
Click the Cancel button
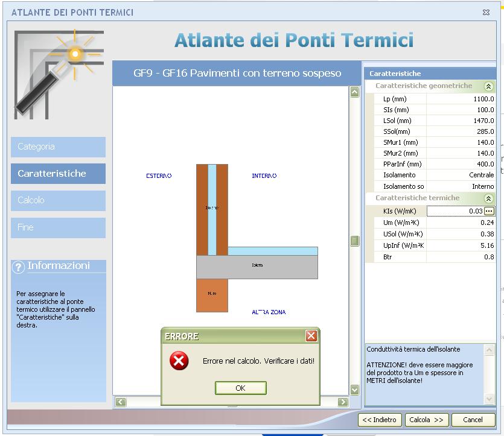(x=473, y=420)
